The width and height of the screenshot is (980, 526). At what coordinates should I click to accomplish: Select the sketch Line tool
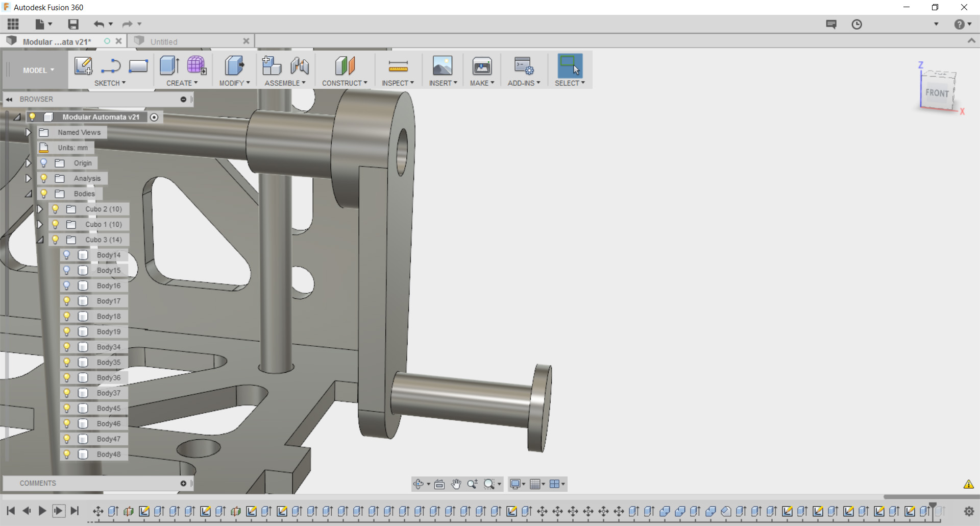(111, 66)
